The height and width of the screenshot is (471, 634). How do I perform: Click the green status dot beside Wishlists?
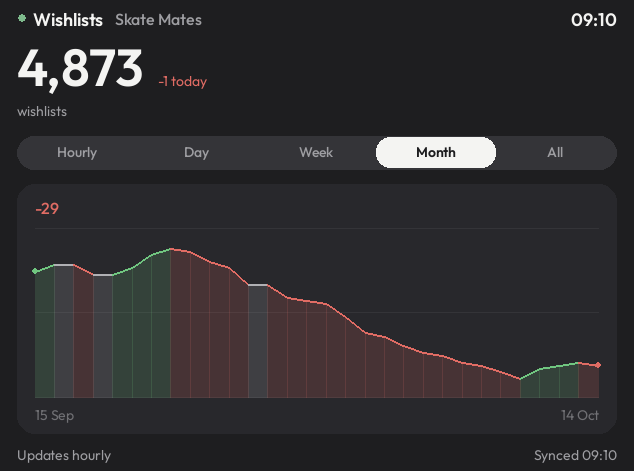[22, 18]
